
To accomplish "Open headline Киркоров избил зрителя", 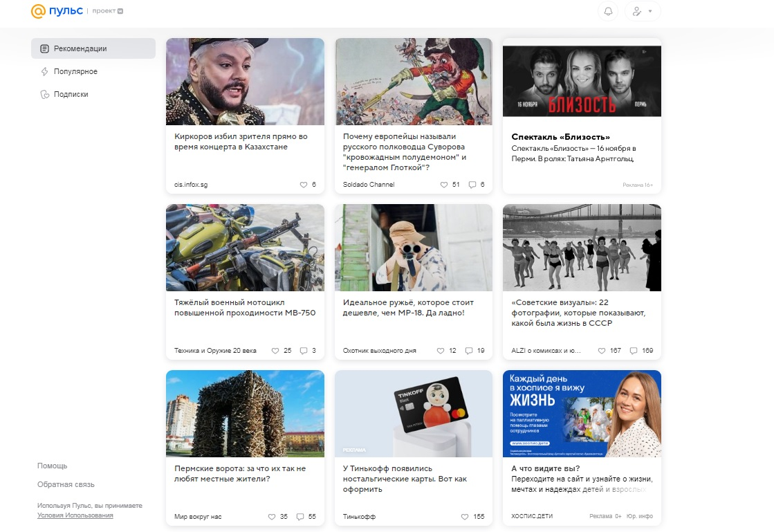I will tap(241, 142).
